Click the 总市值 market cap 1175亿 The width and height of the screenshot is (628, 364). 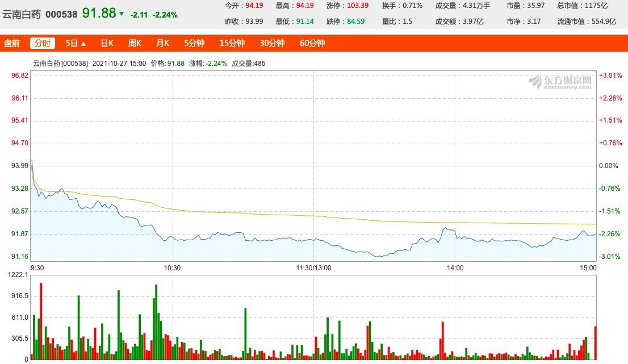[x=596, y=6]
